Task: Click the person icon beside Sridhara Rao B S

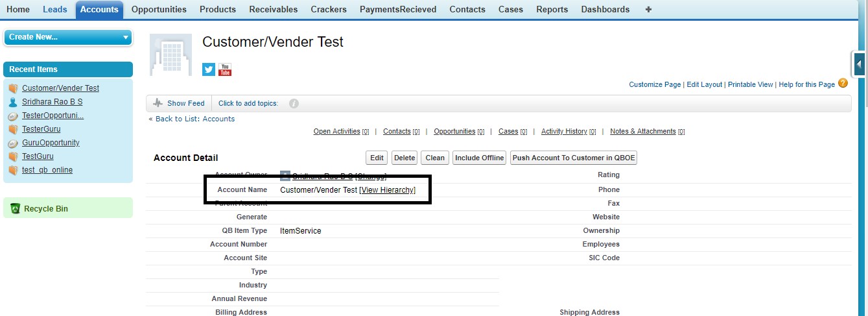Action: point(13,102)
